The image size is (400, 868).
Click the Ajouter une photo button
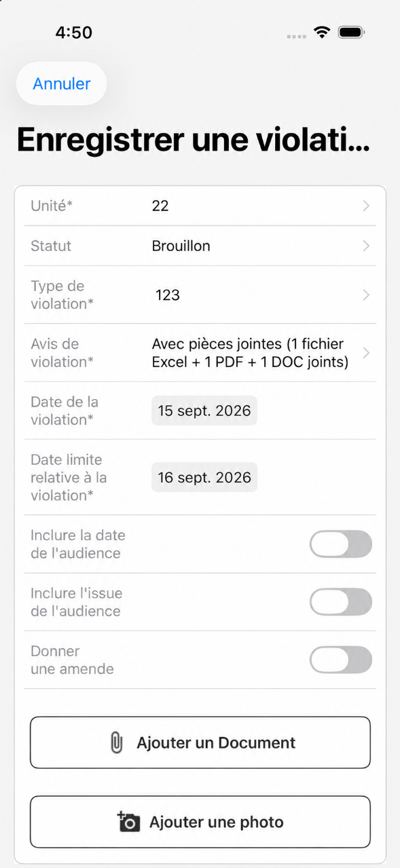[x=200, y=822]
